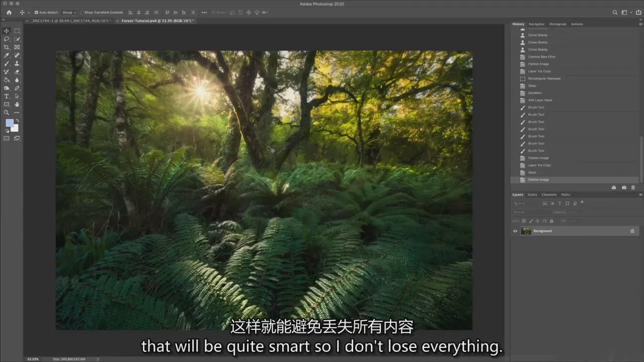Select the Crop tool
Image resolution: width=644 pixels, height=362 pixels.
click(7, 47)
